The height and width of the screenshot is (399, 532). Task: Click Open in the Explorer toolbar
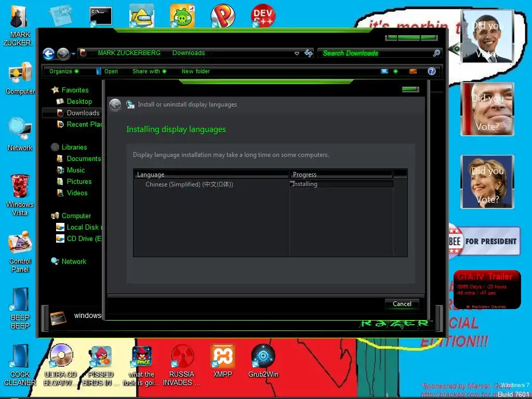(x=107, y=71)
